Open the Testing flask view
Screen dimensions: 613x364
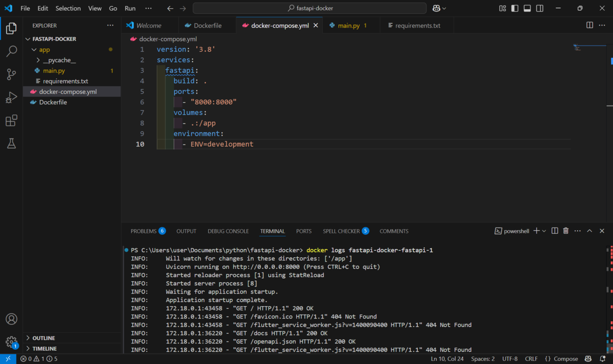point(11,143)
